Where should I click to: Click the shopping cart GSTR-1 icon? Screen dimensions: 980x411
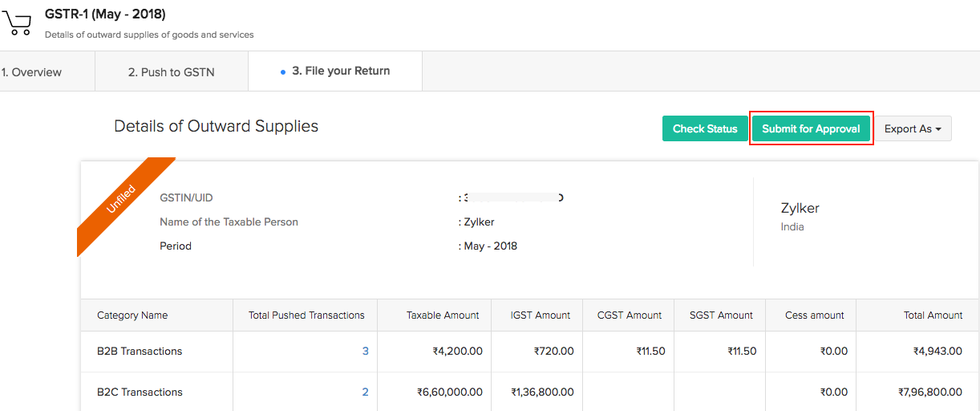point(17,23)
